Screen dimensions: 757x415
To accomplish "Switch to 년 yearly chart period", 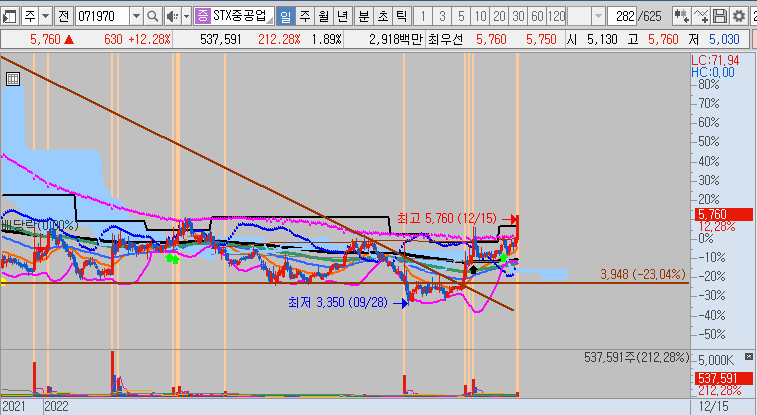I will pyautogui.click(x=342, y=16).
